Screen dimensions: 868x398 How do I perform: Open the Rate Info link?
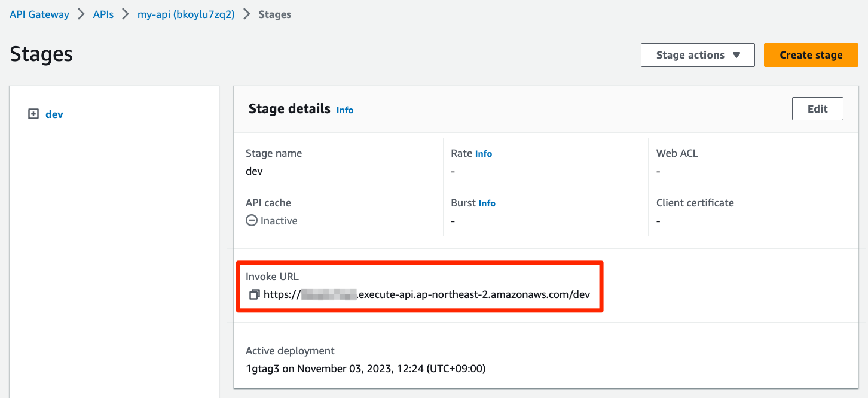click(484, 154)
